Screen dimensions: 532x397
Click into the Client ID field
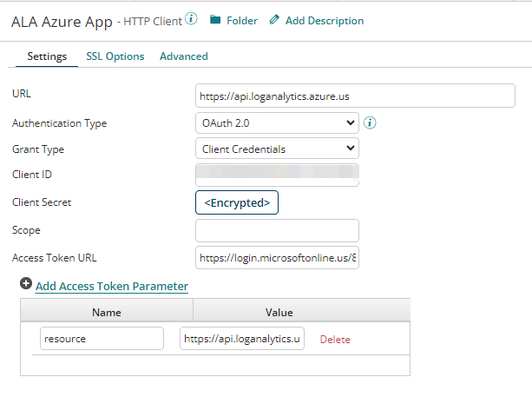(277, 175)
